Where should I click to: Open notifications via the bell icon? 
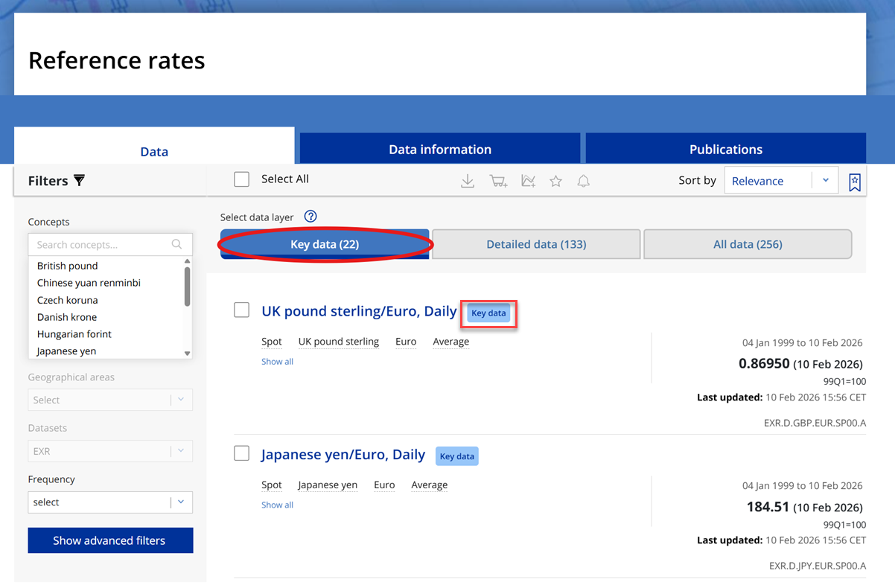(583, 180)
